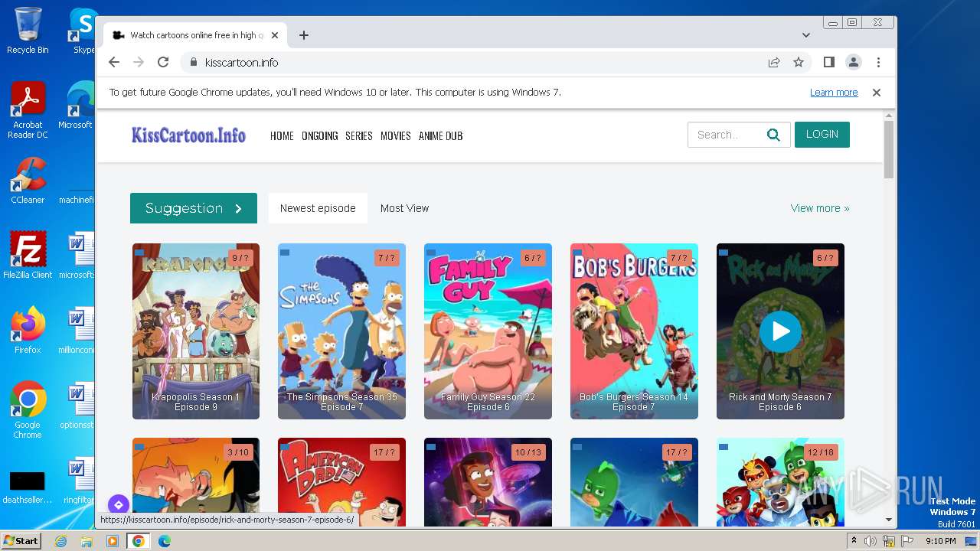
Task: Close the Watch cartoons online tab
Action: click(x=275, y=35)
